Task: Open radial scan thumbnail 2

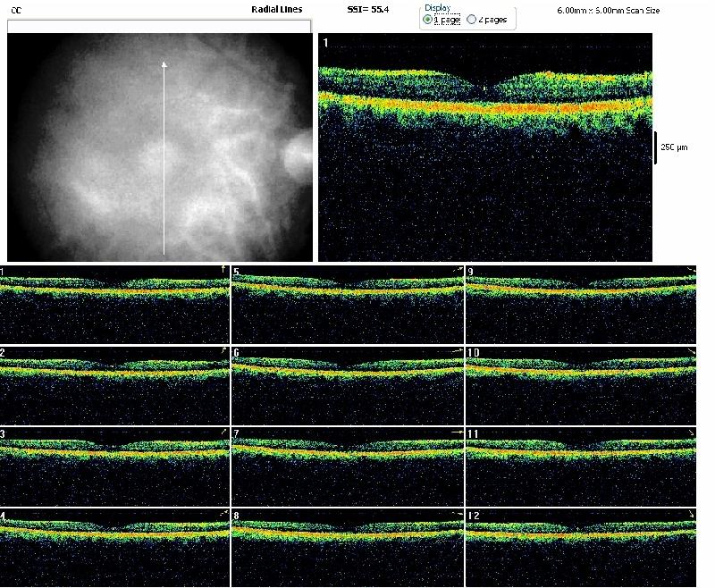Action: 115,386
